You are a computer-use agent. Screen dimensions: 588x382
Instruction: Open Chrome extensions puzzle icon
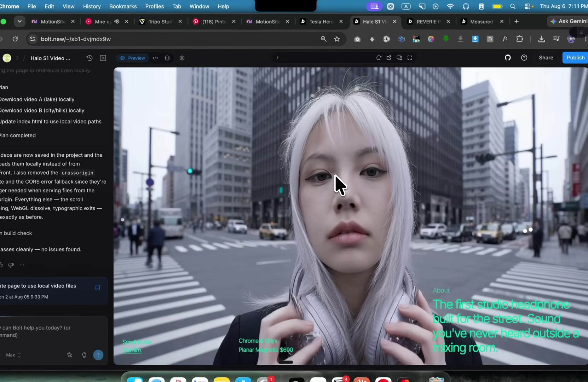click(x=519, y=39)
